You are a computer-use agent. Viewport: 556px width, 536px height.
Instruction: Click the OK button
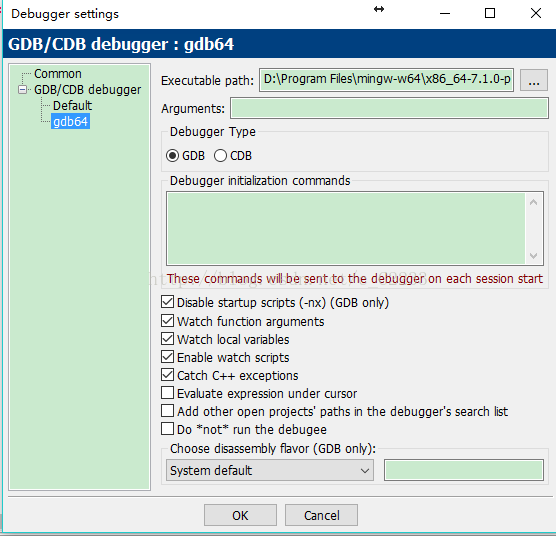pyautogui.click(x=240, y=515)
